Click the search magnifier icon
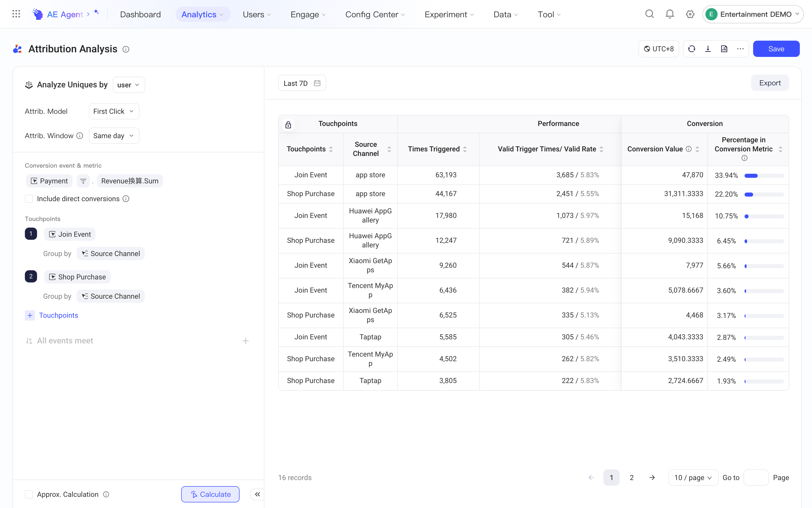Viewport: 812px width, 508px height. (x=649, y=14)
